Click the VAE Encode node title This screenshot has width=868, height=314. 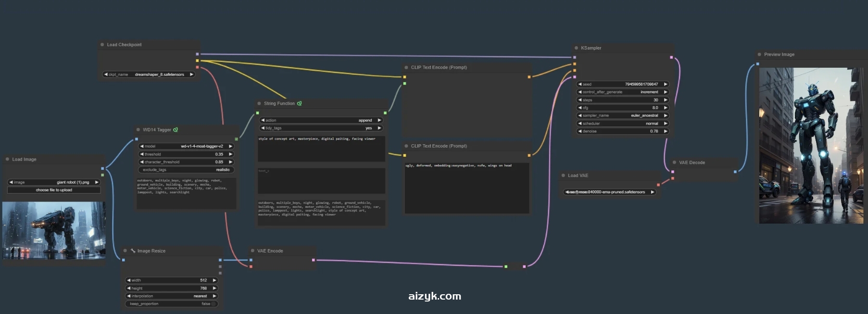[270, 251]
